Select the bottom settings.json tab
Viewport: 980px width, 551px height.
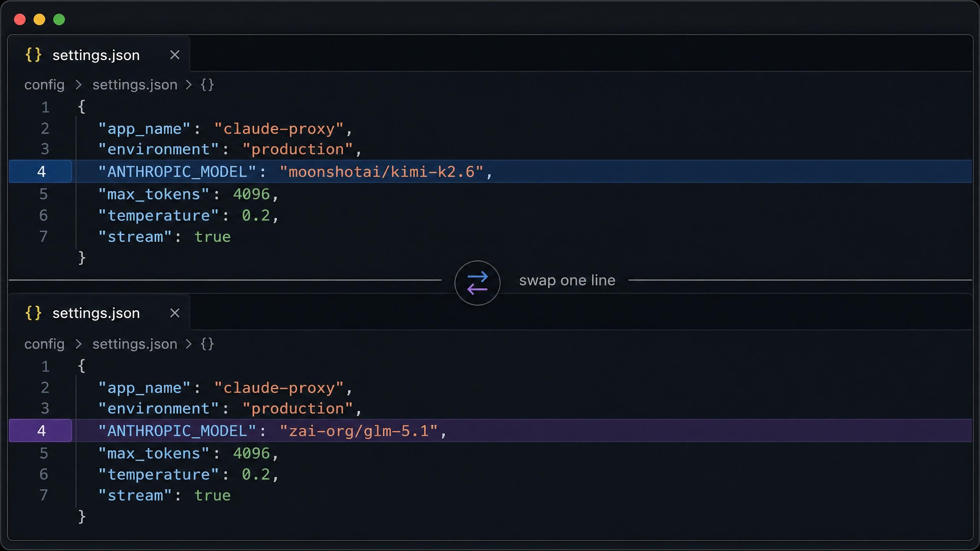99,313
